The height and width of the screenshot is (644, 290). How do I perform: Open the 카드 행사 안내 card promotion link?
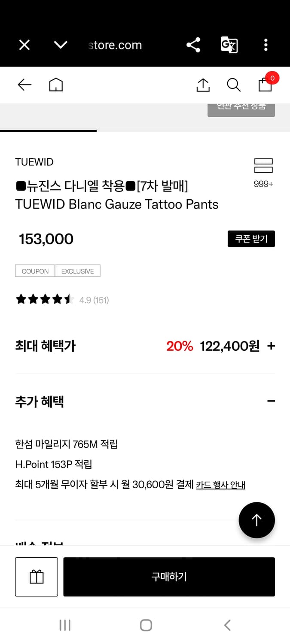tap(220, 484)
